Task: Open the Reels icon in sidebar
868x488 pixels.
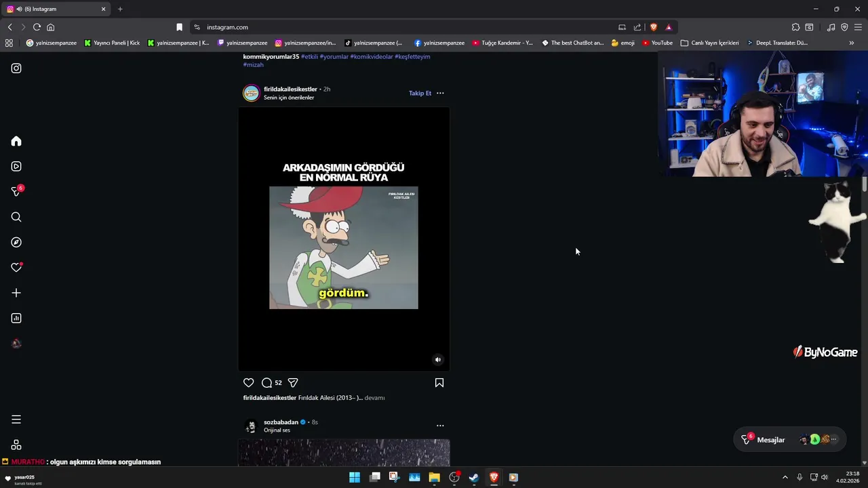Action: point(16,166)
